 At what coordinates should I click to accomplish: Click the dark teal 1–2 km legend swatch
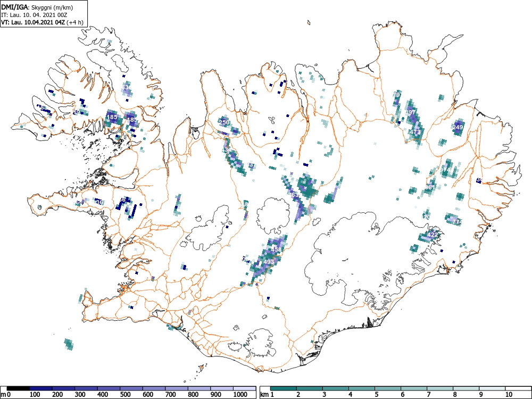tap(284, 388)
